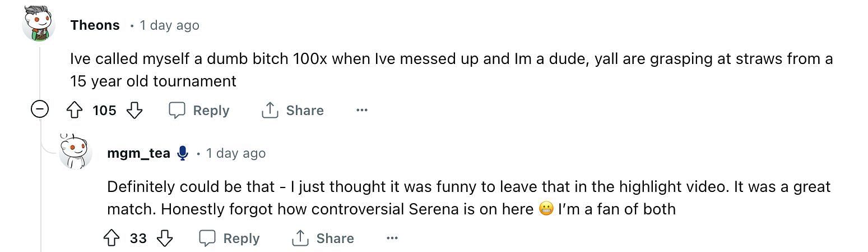Downvote the mgm_tea reply
The image size is (868, 252).
(164, 239)
